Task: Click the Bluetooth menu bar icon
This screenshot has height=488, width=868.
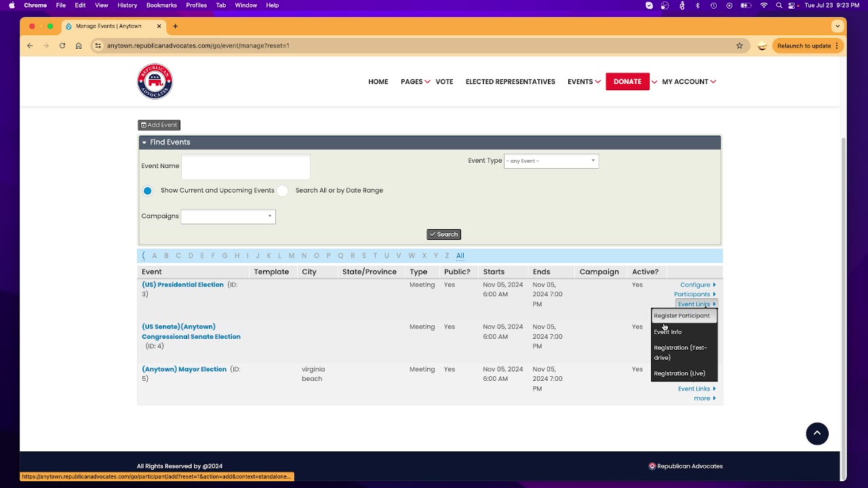Action: [698, 5]
